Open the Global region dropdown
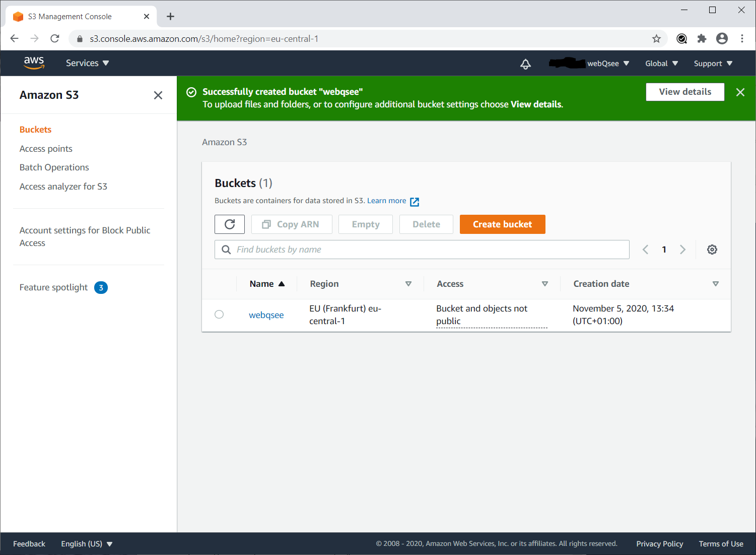The height and width of the screenshot is (555, 756). point(661,64)
